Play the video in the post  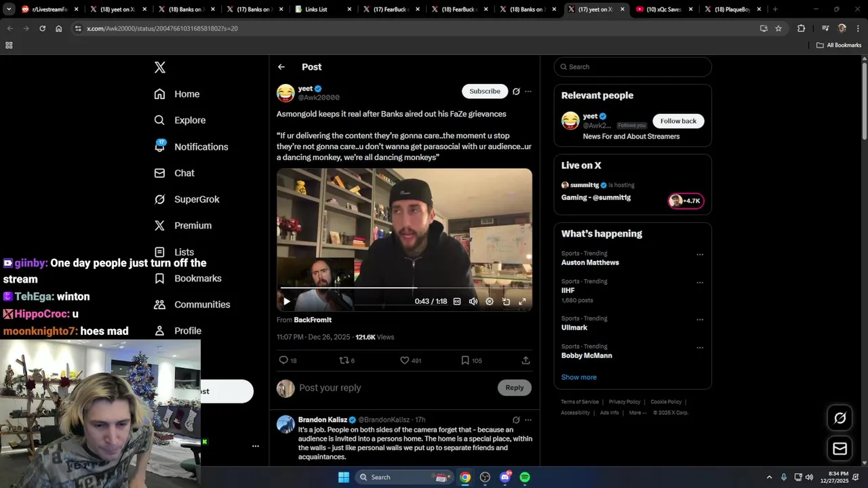(x=286, y=302)
